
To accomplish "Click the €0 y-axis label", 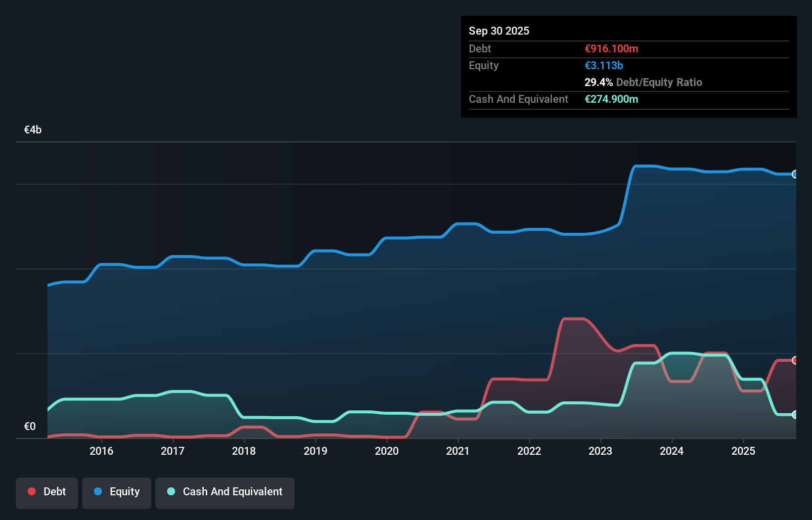I will point(30,426).
